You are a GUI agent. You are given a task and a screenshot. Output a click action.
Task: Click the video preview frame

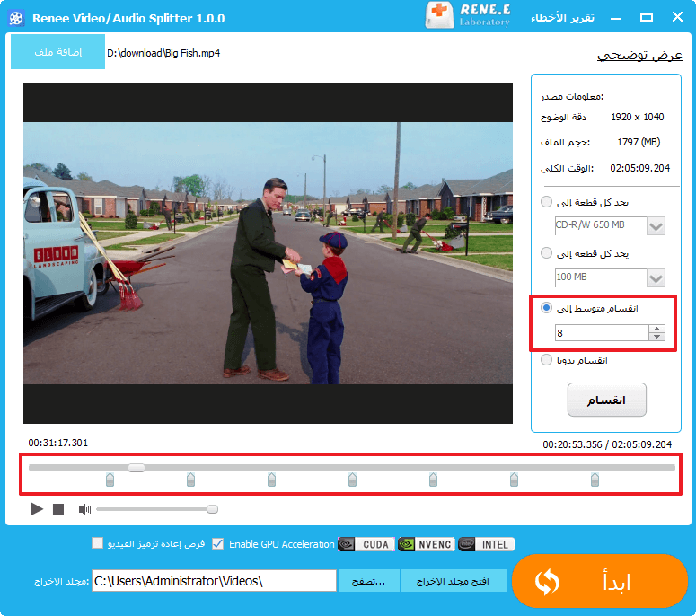point(268,253)
